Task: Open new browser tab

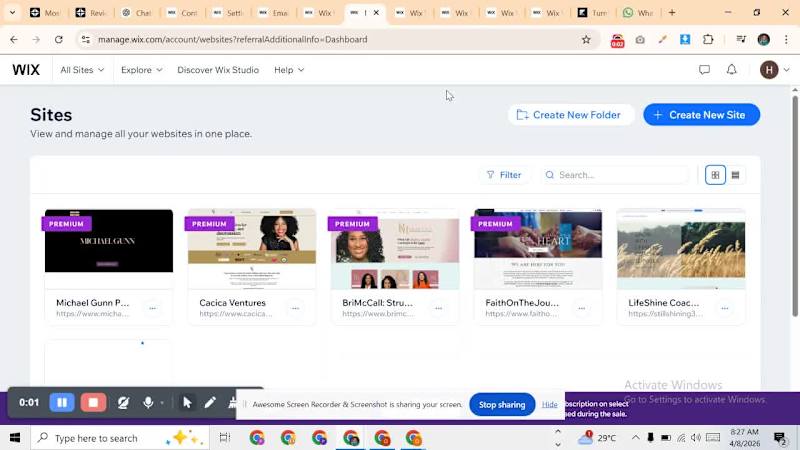Action: (672, 13)
